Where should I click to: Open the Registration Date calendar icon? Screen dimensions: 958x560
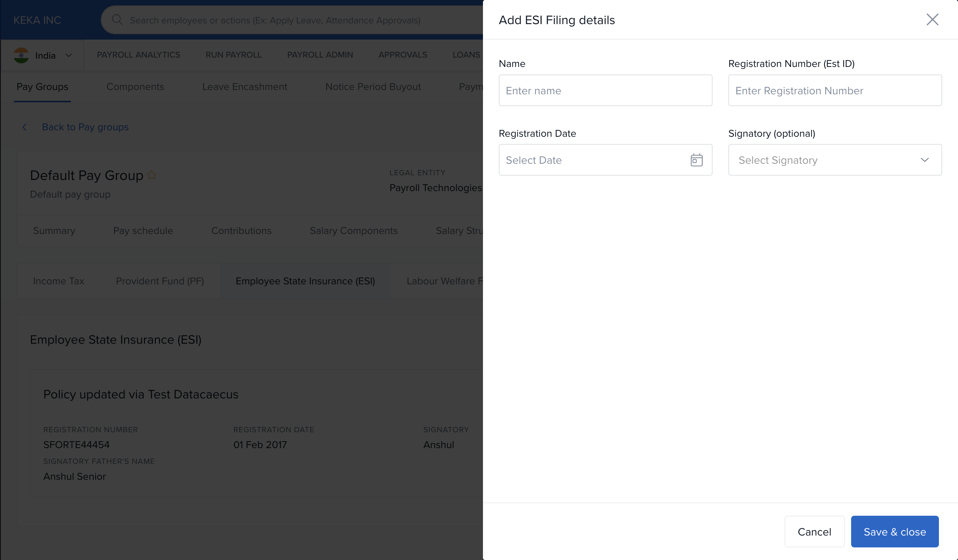tap(696, 160)
